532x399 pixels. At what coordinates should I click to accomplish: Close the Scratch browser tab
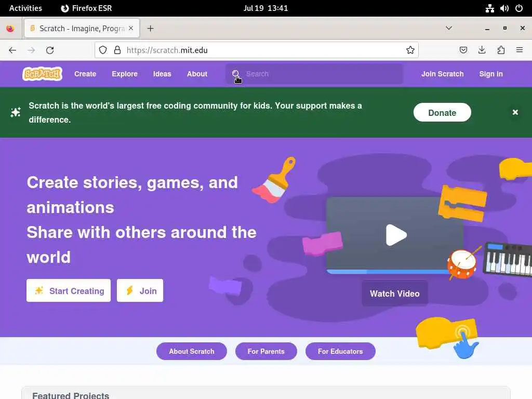[x=131, y=29]
